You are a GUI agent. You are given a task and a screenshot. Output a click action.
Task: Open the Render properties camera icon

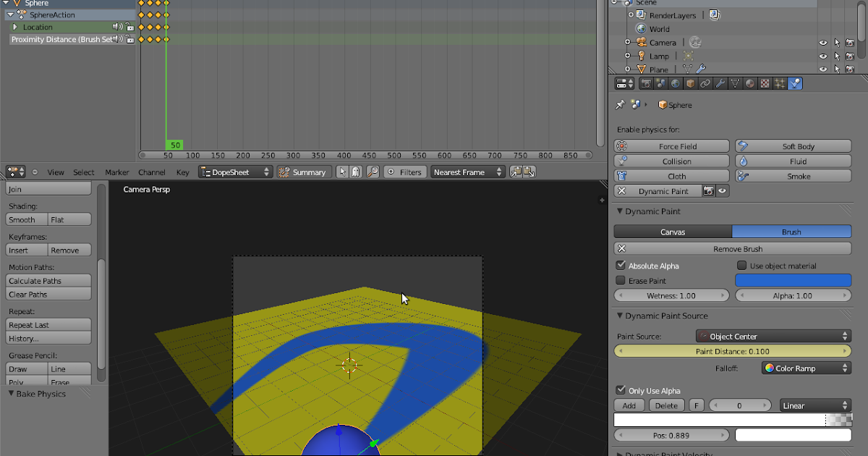(x=646, y=83)
